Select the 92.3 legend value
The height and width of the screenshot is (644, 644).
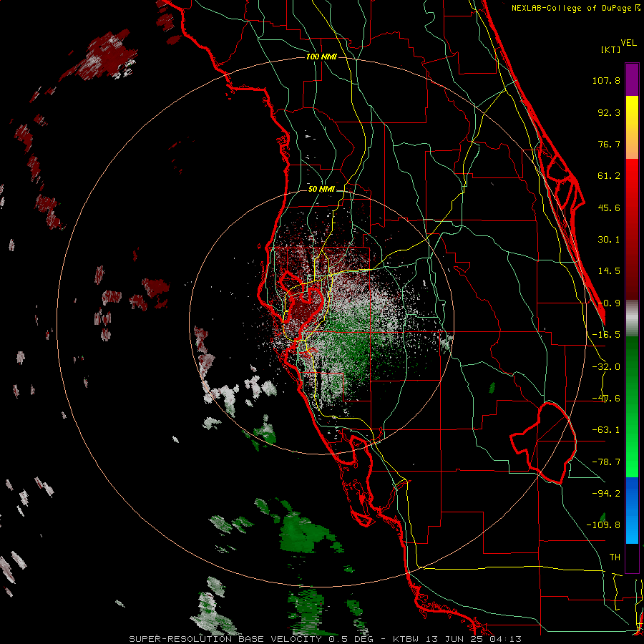(x=609, y=112)
